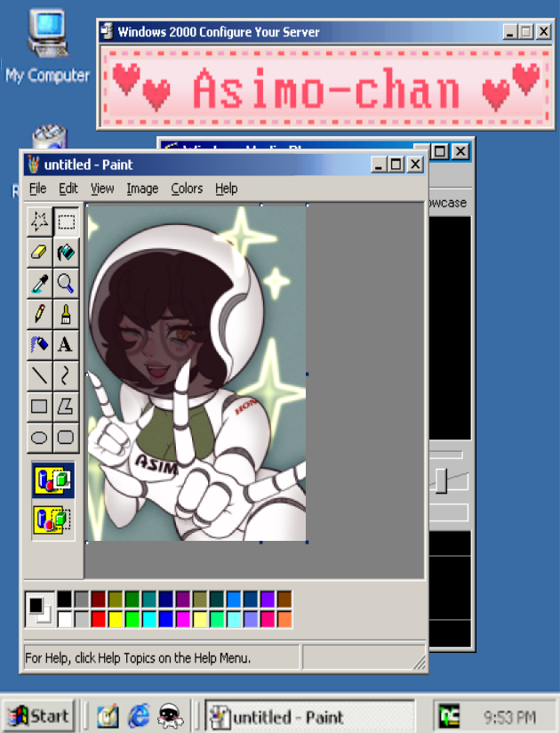The width and height of the screenshot is (560, 733).
Task: Choose the Fill With Color bucket
Action: coord(66,253)
